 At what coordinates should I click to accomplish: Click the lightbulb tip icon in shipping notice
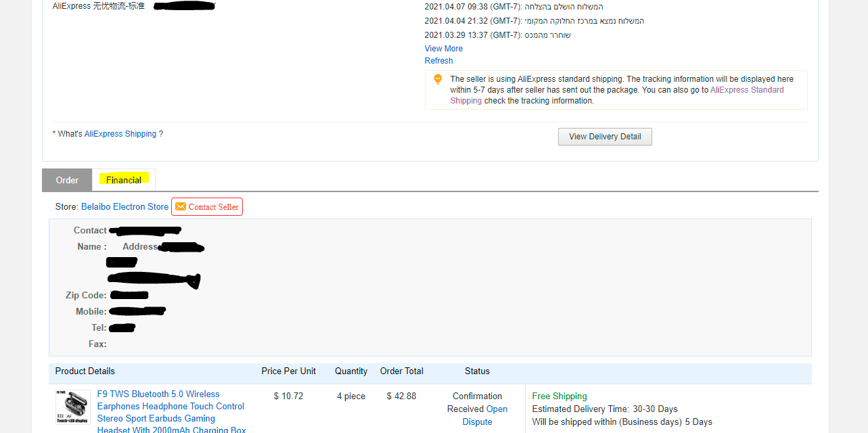coord(438,79)
